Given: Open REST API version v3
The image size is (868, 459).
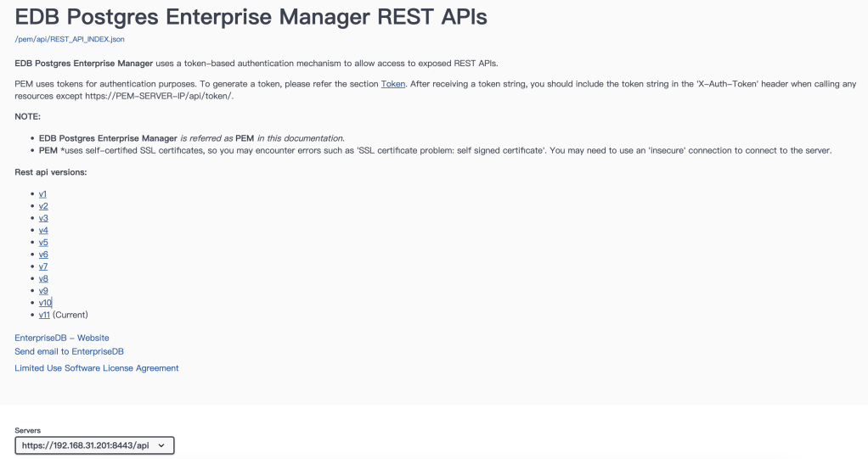Looking at the screenshot, I should 43,218.
